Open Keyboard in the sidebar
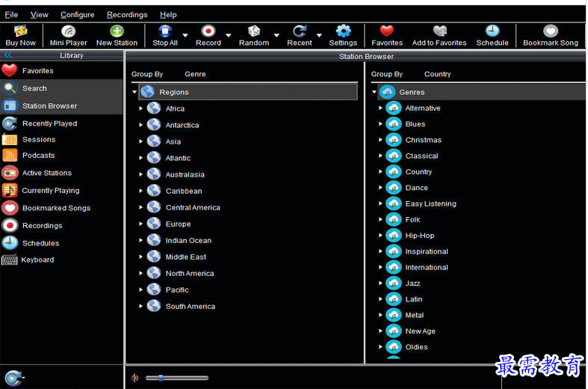This screenshot has height=389, width=588. coord(61,260)
